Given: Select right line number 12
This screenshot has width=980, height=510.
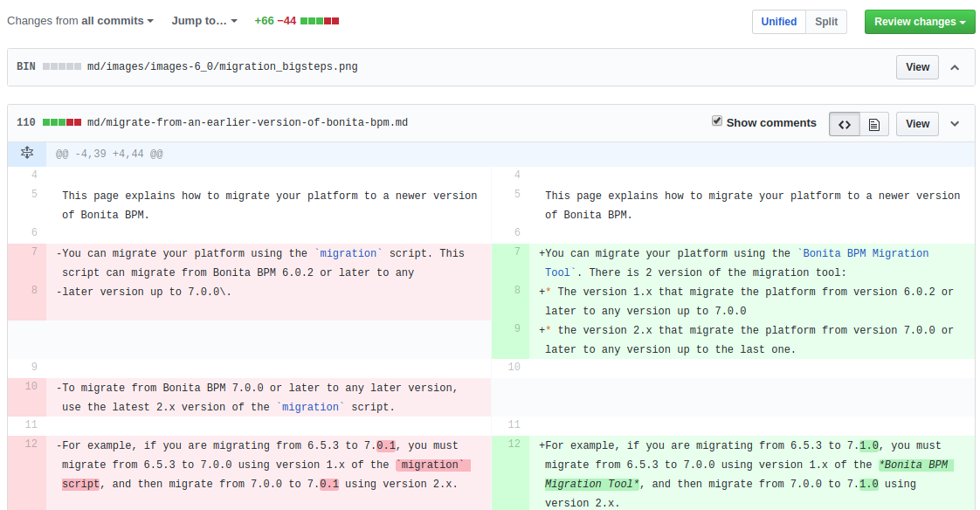Looking at the screenshot, I should [x=514, y=444].
